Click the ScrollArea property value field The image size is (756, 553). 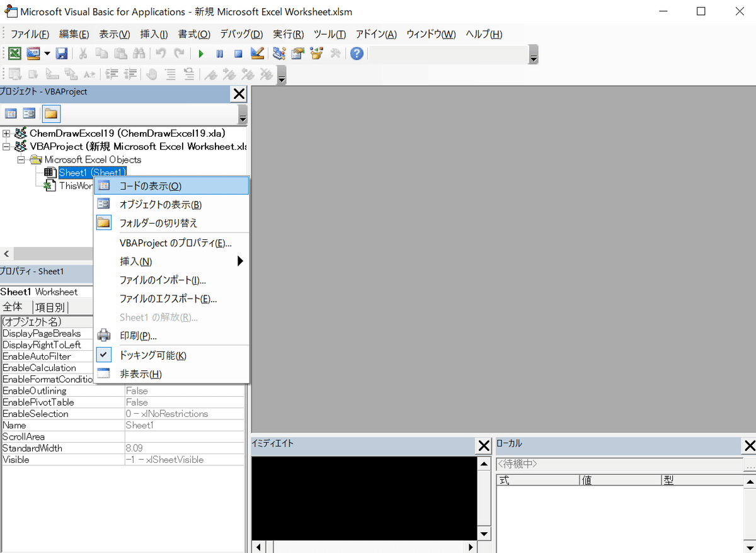click(x=185, y=436)
